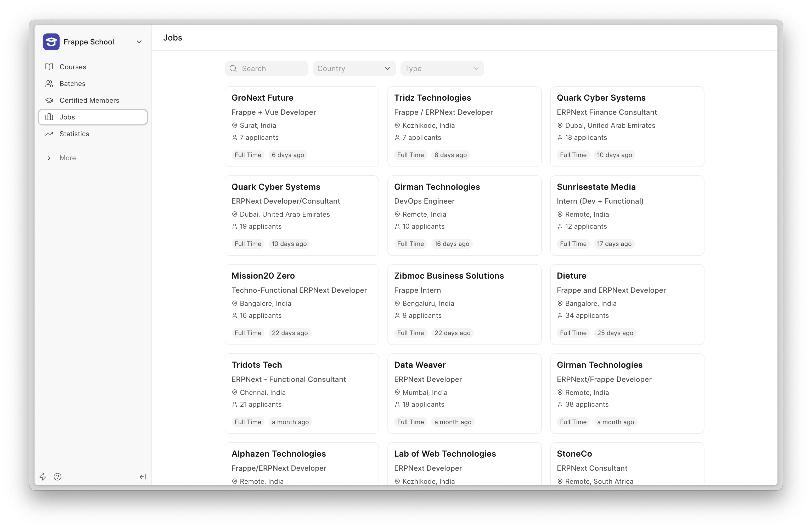
Task: Click the Zibmoc Business Solutions title
Action: (449, 276)
